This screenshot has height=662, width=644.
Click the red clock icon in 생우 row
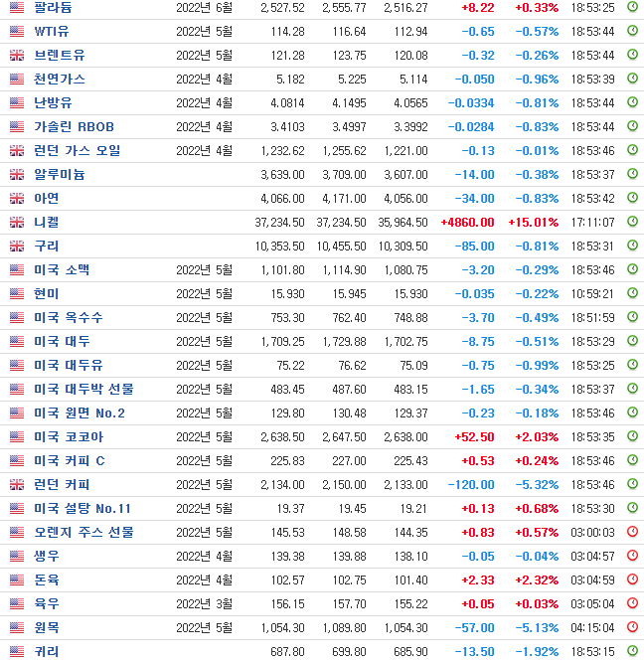click(632, 556)
